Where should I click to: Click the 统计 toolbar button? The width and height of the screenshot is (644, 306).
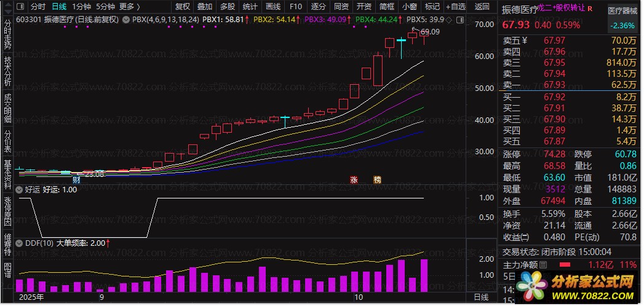click(x=250, y=7)
